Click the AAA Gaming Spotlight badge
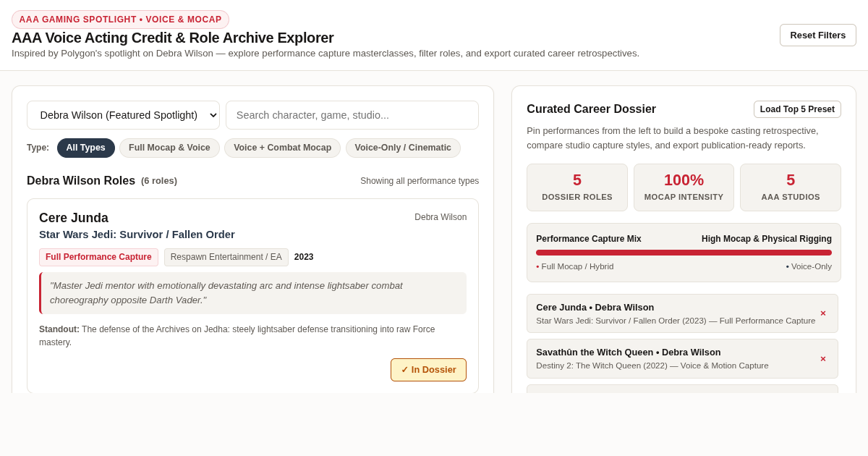Image resolution: width=868 pixels, height=456 pixels. [120, 20]
